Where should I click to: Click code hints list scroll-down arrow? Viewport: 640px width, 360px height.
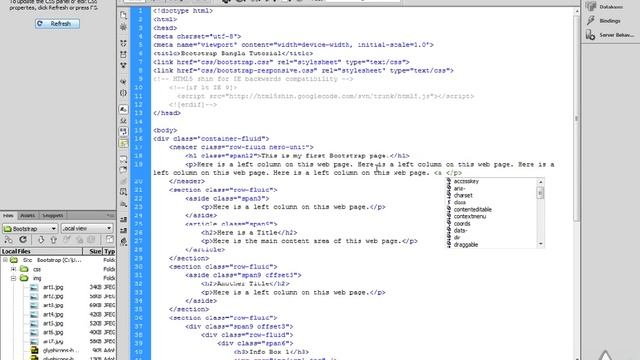tap(541, 244)
